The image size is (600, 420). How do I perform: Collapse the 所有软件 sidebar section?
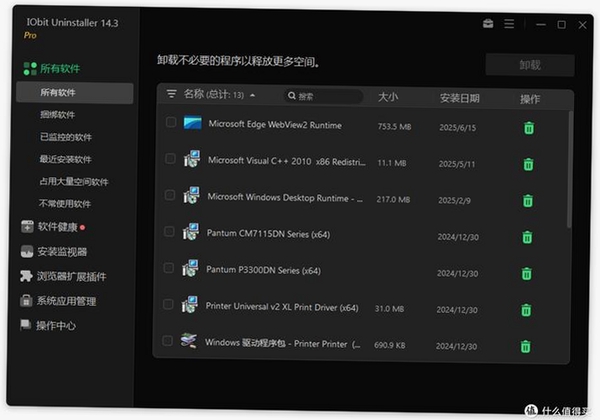[x=60, y=69]
